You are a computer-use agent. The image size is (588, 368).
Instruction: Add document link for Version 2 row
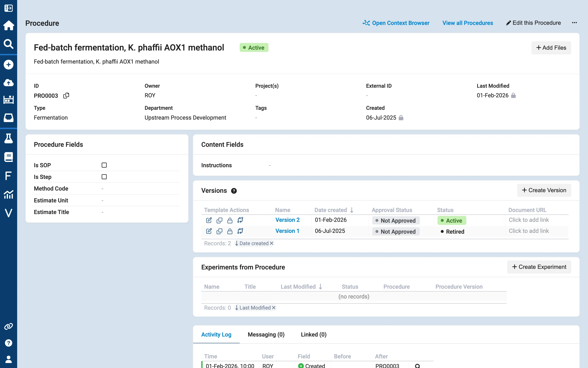[529, 220]
